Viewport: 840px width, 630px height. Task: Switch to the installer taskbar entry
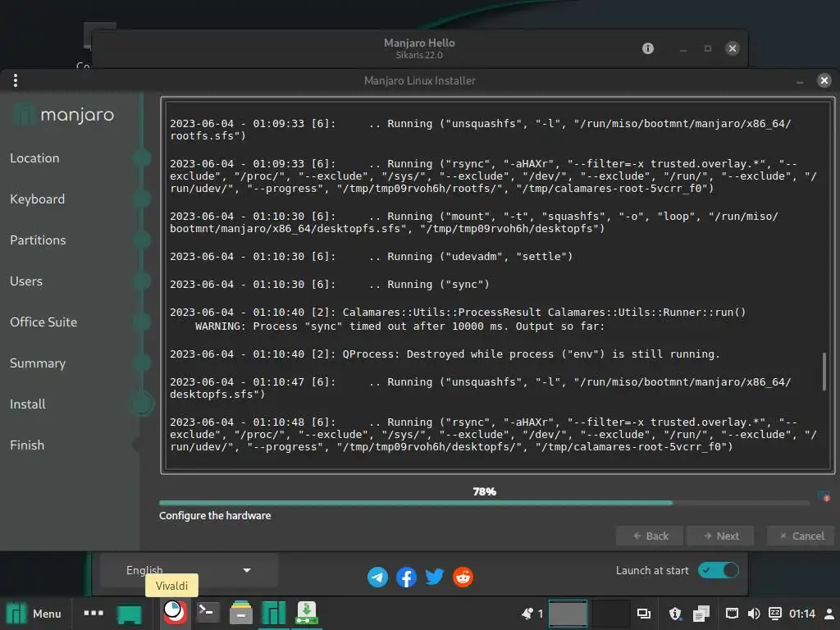[x=307, y=613]
